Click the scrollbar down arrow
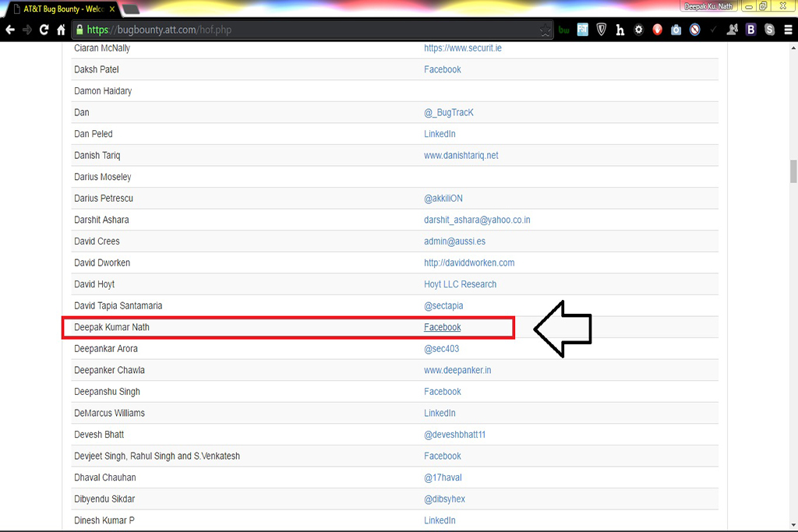 coord(793,525)
